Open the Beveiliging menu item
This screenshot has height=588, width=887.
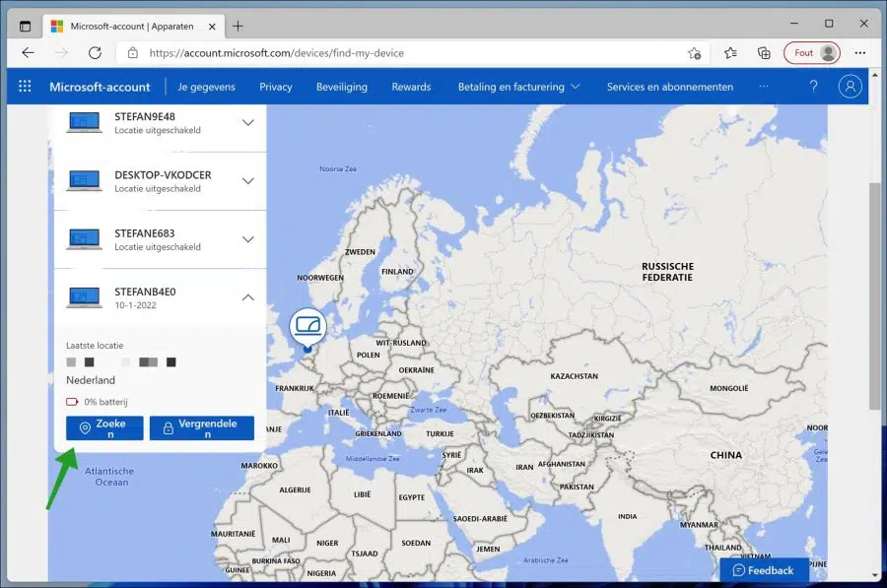pyautogui.click(x=342, y=87)
